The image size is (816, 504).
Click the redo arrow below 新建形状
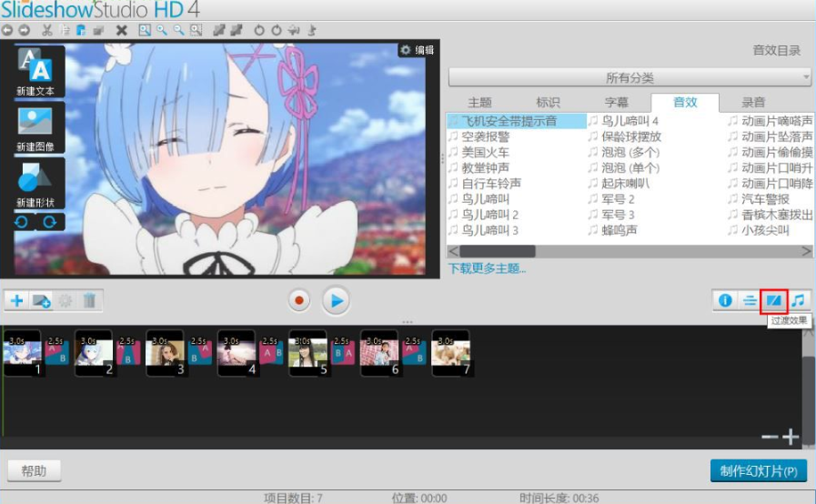[50, 222]
